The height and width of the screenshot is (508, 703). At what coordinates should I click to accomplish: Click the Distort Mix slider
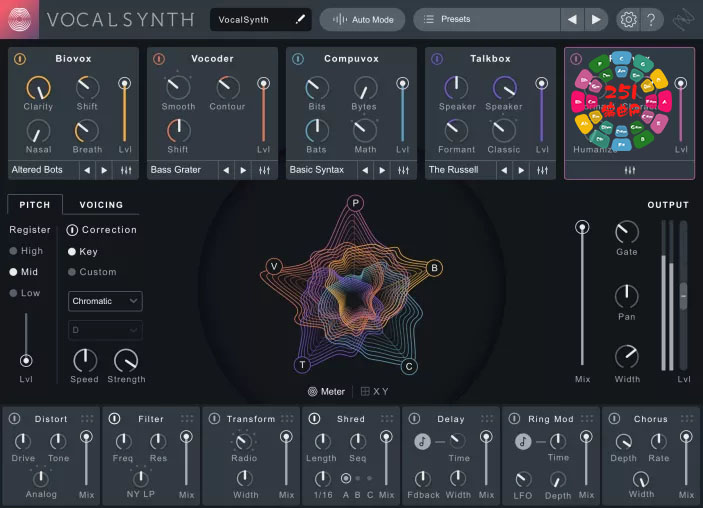(x=86, y=459)
